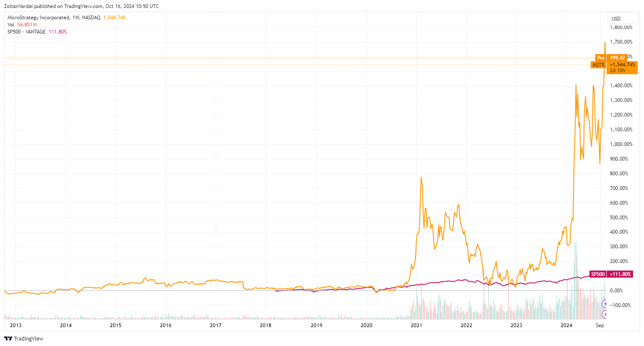Click the 2023 label on time axis
The width and height of the screenshot is (644, 346).
point(516,325)
